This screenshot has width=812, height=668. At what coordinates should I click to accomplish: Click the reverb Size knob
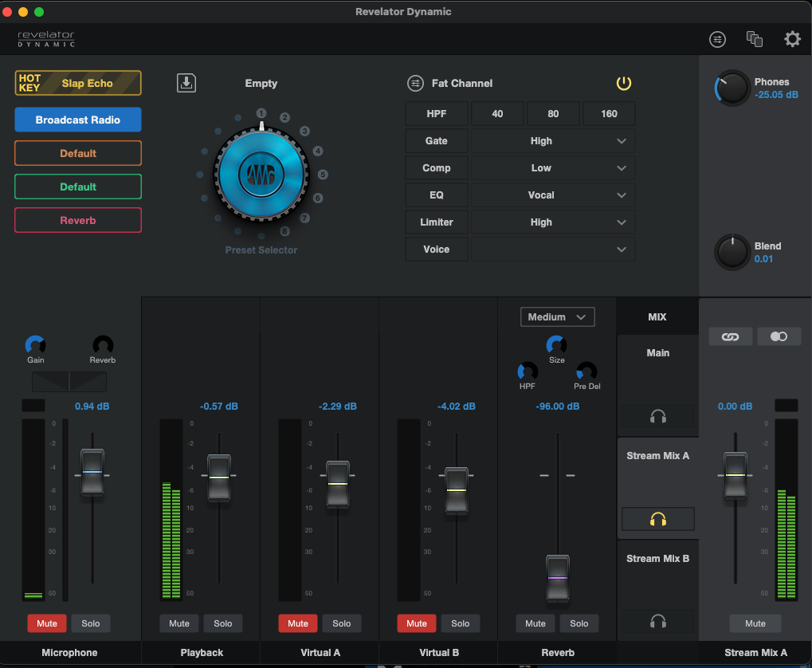click(x=557, y=345)
